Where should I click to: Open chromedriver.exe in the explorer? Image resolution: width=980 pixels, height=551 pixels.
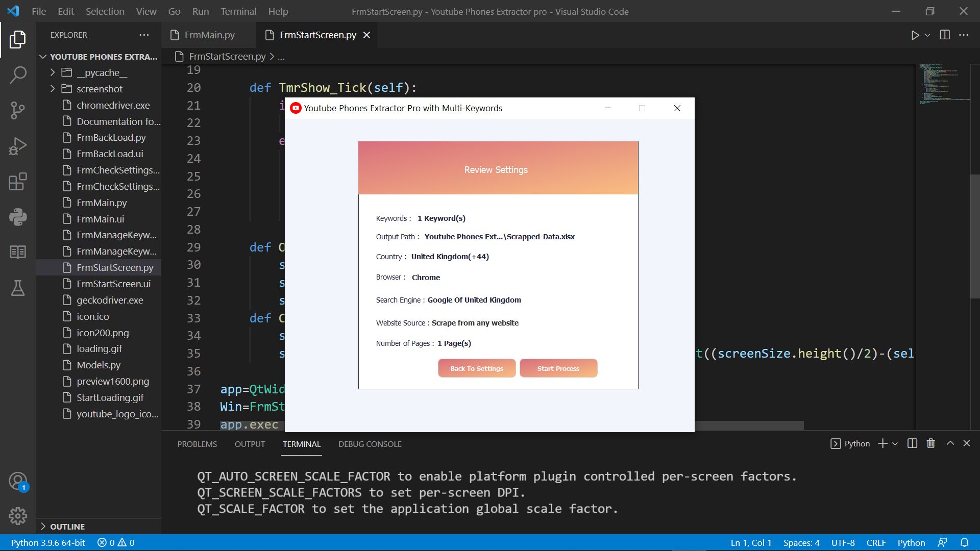[99, 105]
